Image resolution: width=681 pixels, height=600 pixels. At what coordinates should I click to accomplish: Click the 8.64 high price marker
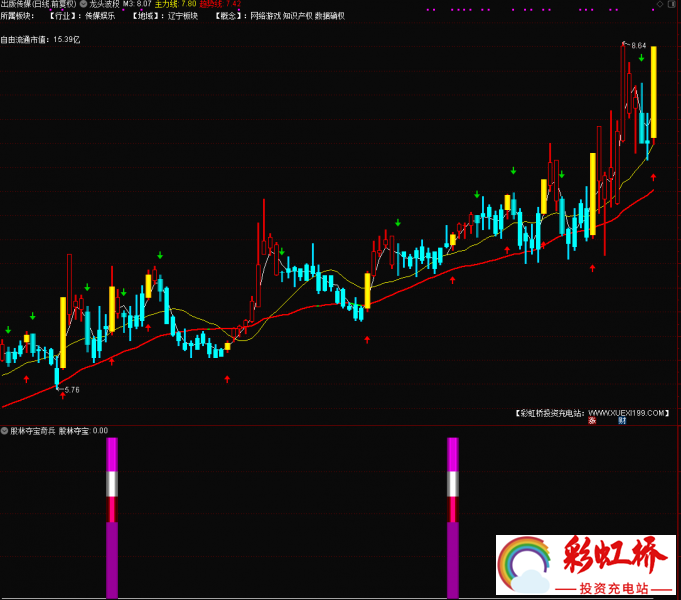point(639,45)
